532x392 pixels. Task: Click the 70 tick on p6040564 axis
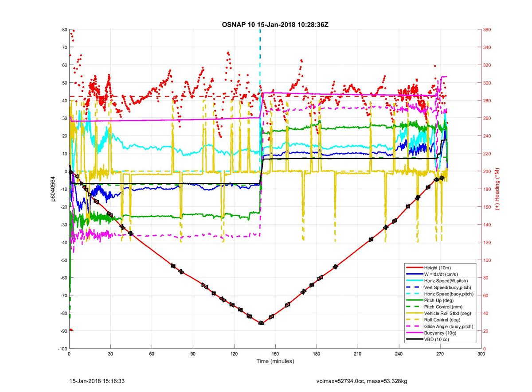point(65,47)
